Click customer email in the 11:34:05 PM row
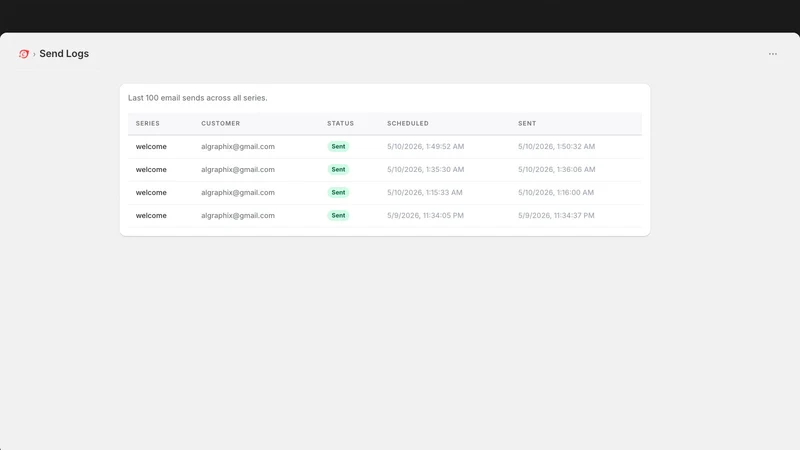800x450 pixels. pyautogui.click(x=238, y=215)
